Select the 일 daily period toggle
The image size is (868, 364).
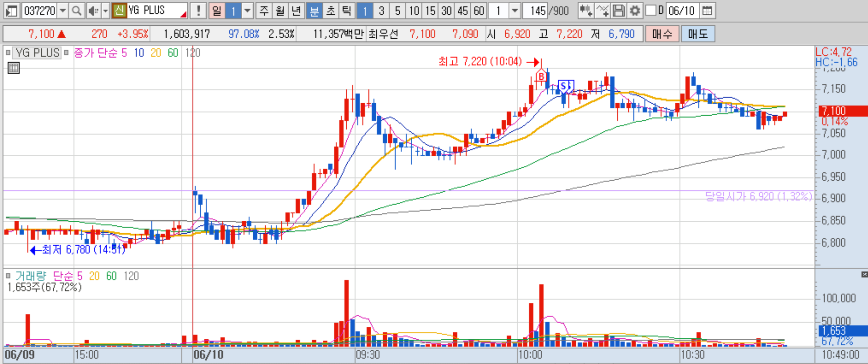(217, 11)
